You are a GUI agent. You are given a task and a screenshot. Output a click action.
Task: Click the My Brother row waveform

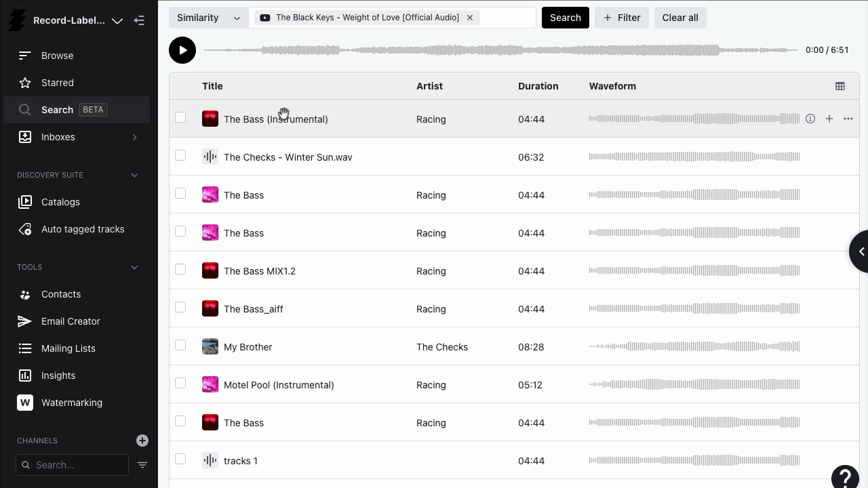pos(694,346)
